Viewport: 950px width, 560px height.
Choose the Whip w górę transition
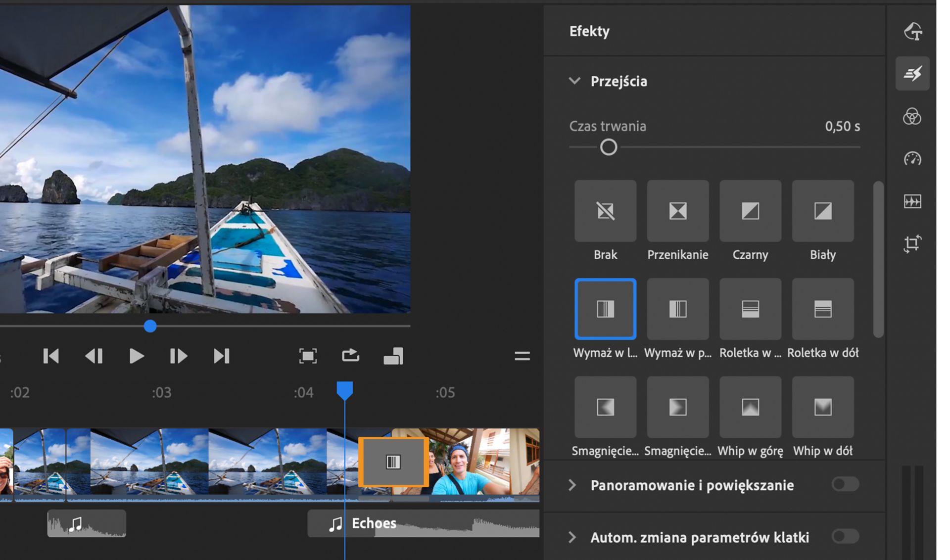click(750, 407)
